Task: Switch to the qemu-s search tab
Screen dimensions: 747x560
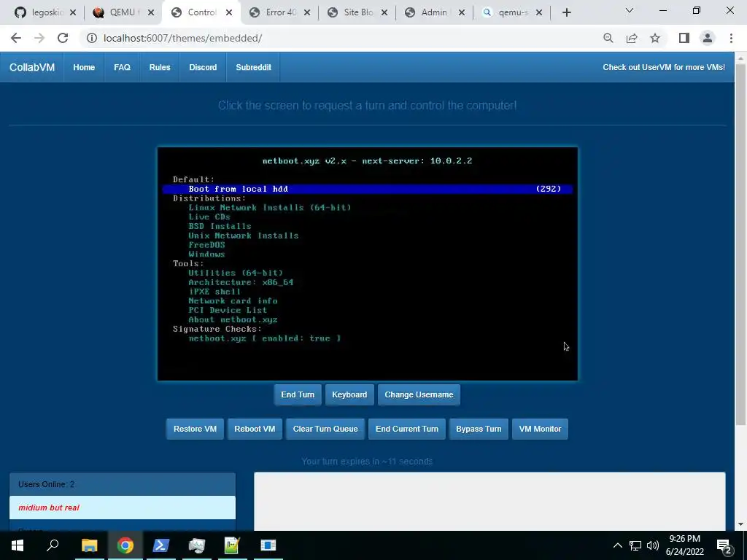Action: click(510, 12)
